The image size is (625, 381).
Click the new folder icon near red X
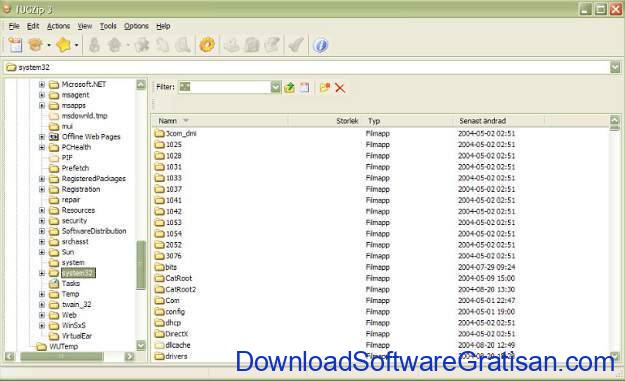(325, 87)
